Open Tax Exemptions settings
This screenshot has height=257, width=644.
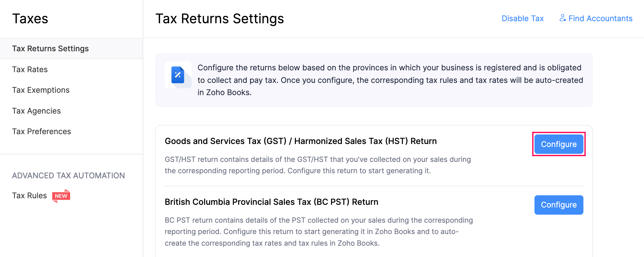(x=41, y=90)
